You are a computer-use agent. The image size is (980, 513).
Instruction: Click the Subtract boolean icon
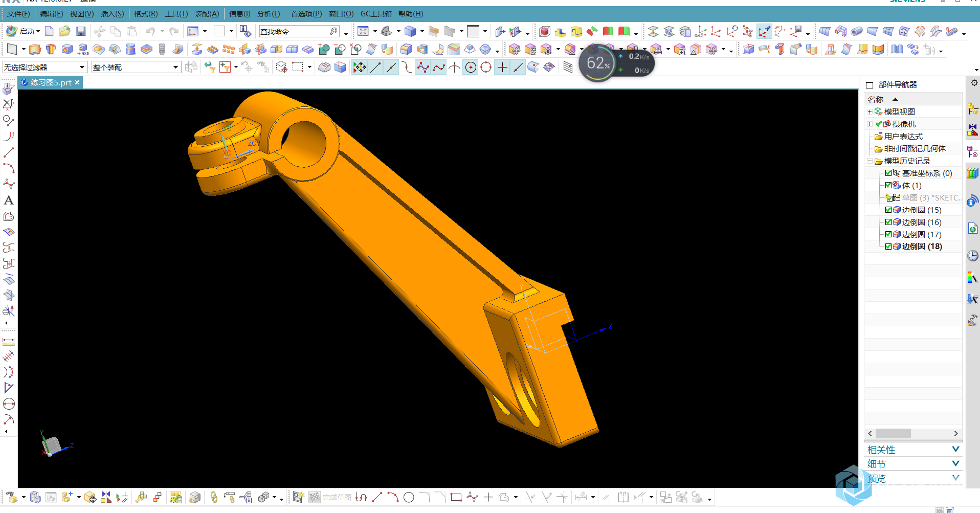(340, 50)
